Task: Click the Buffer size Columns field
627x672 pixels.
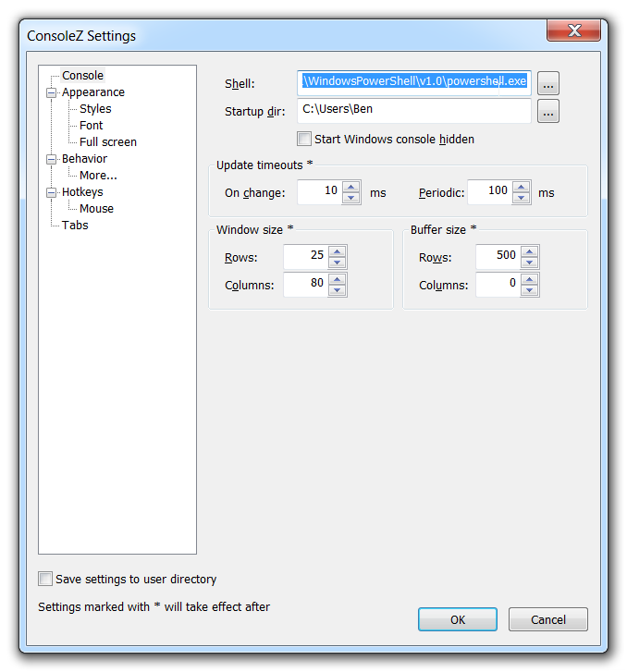Action: pos(498,285)
